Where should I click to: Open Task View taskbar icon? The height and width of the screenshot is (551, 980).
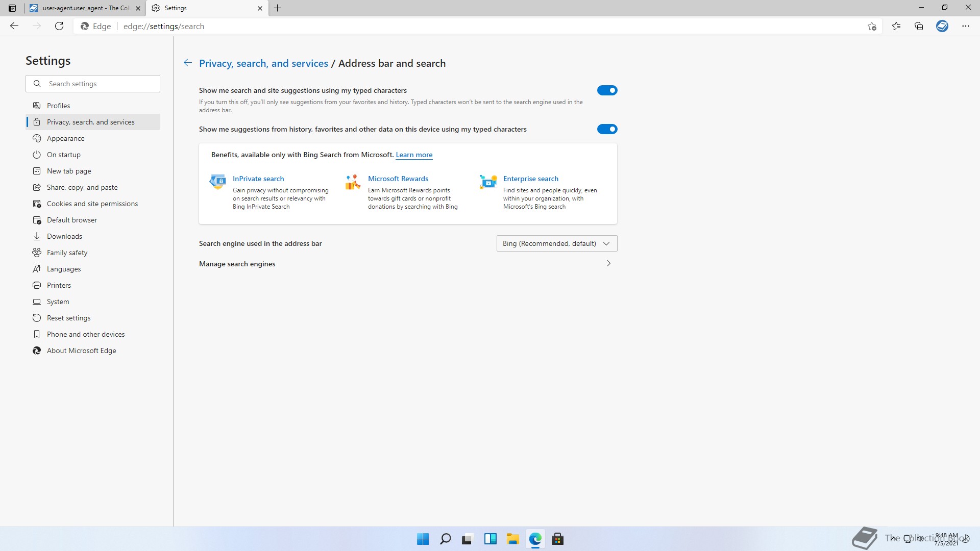(468, 539)
